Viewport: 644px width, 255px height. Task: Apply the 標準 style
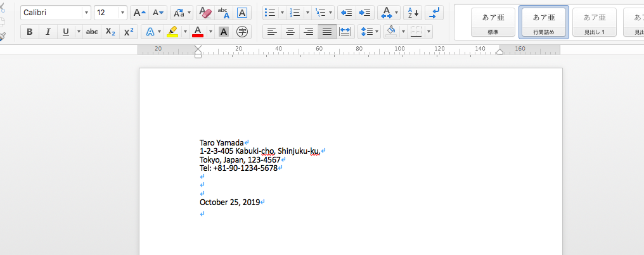[493, 22]
